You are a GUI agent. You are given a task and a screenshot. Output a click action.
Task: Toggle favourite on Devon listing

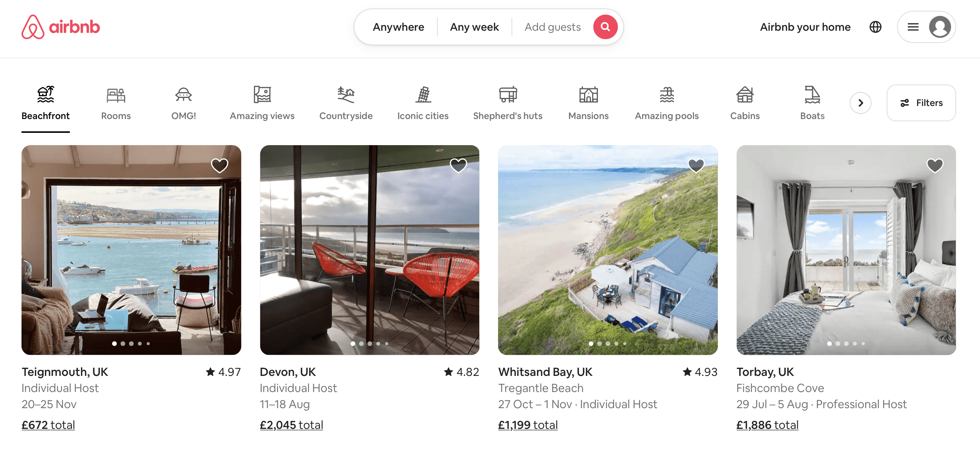[x=457, y=165]
